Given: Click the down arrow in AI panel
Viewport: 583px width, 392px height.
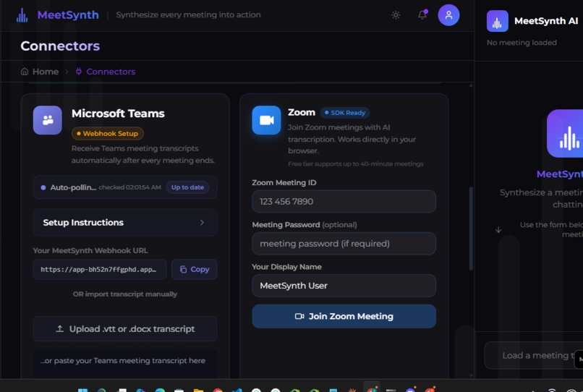Looking at the screenshot, I should tap(498, 230).
